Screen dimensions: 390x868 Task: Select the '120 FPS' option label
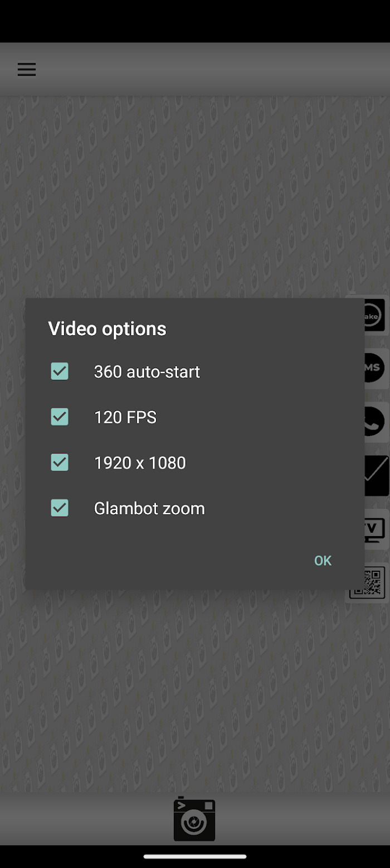click(x=125, y=417)
